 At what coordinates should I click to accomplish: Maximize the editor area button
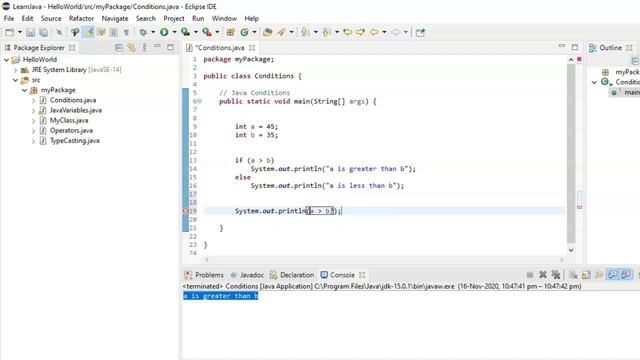click(x=575, y=47)
